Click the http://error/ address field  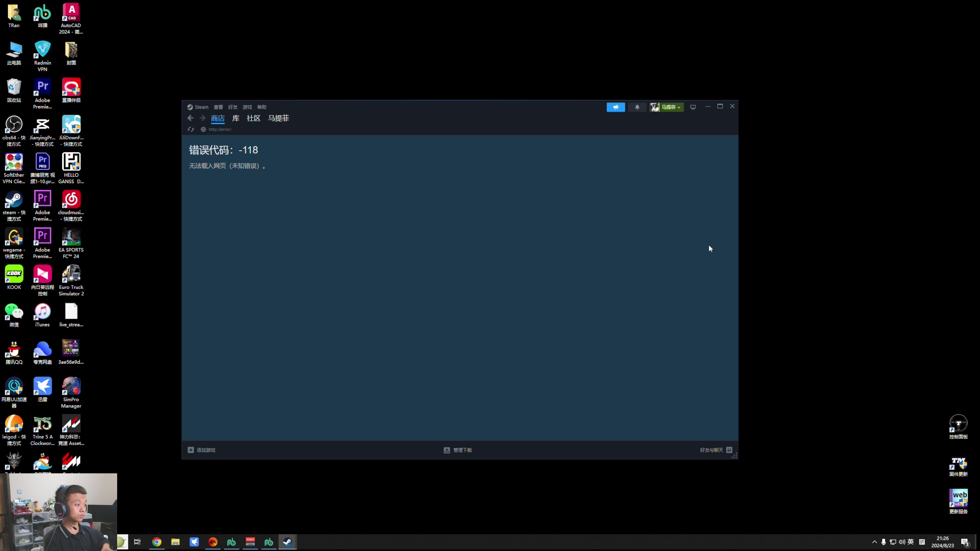coord(220,129)
